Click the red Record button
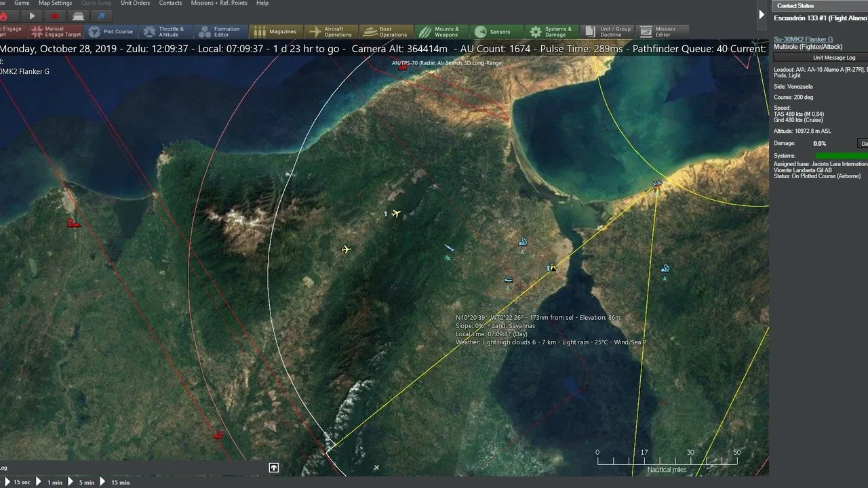The height and width of the screenshot is (488, 868). tap(55, 16)
